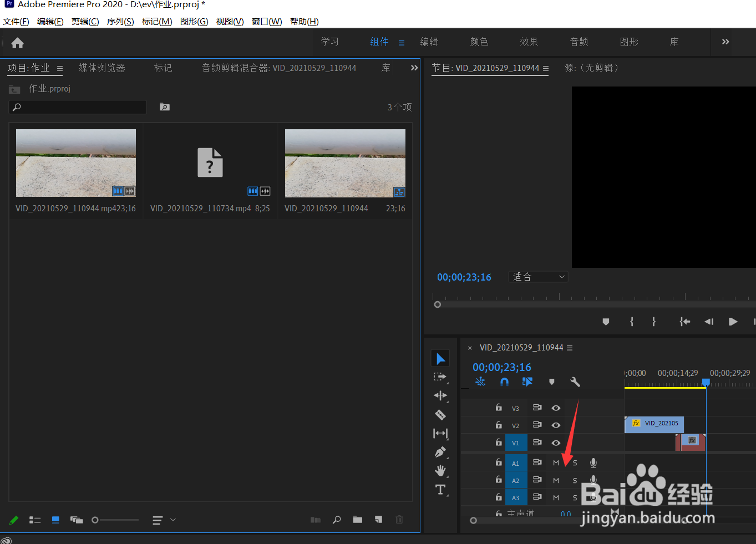The height and width of the screenshot is (544, 756).
Task: Go to the Home screen icon
Action: click(x=17, y=43)
